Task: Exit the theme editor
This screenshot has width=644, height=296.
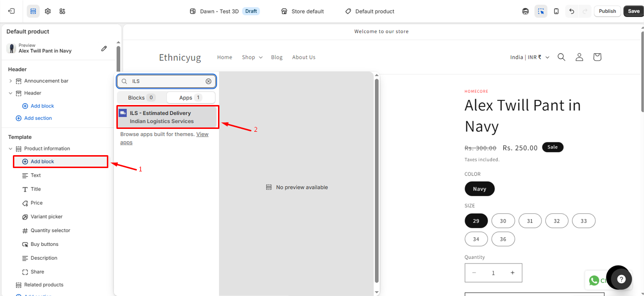Action: (x=10, y=11)
